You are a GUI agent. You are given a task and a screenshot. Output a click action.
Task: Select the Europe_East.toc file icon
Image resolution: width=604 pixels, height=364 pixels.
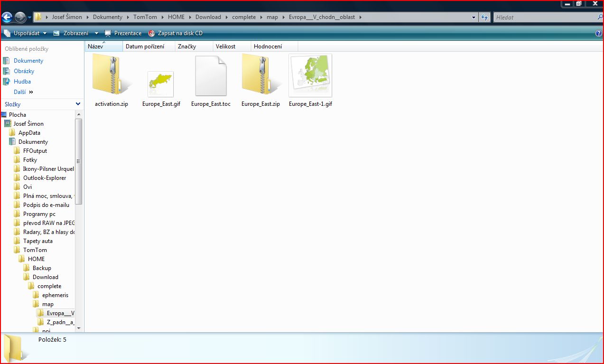tap(211, 76)
